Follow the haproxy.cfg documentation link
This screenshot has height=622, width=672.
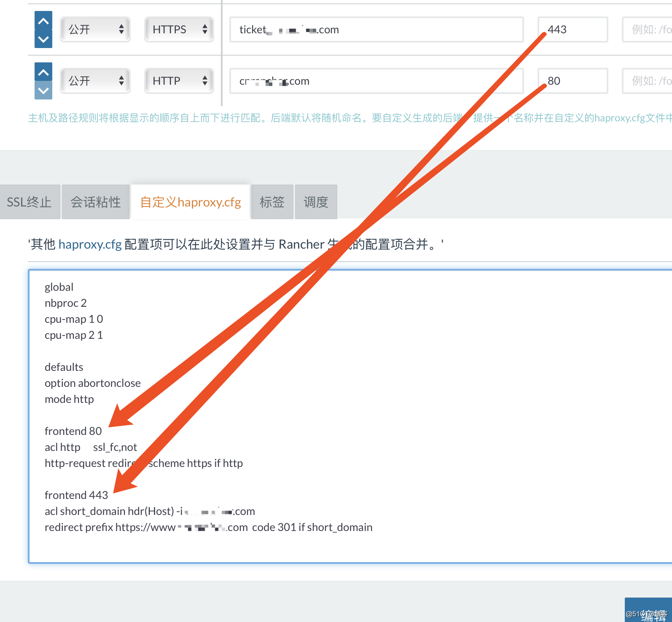tap(90, 244)
